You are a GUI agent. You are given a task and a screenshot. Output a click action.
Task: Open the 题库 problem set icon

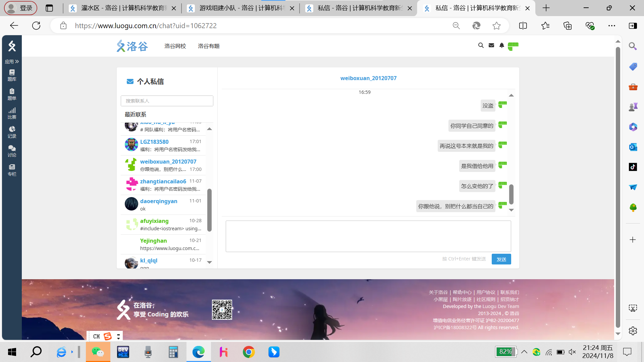click(12, 75)
